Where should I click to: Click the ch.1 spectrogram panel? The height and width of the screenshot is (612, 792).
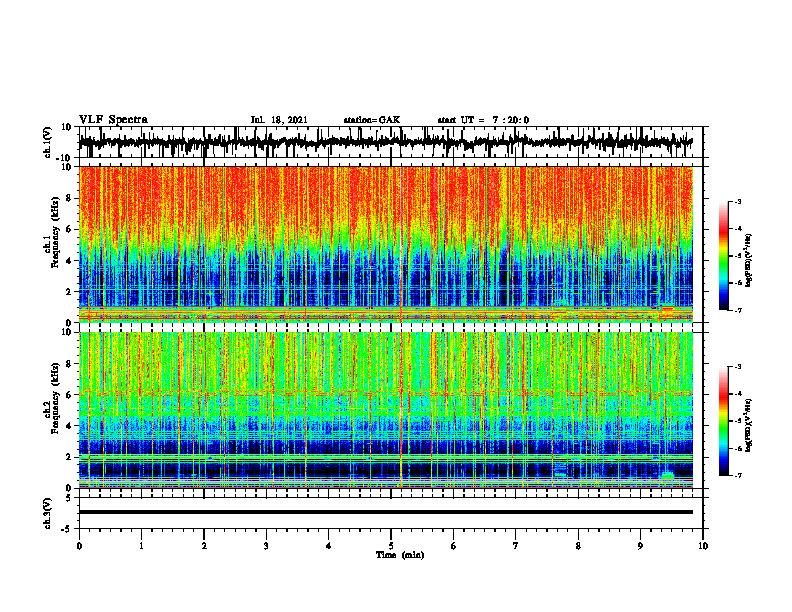point(385,244)
